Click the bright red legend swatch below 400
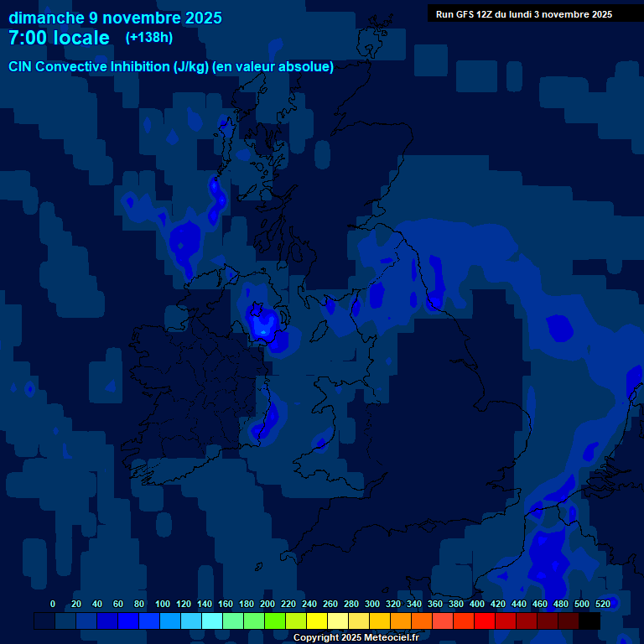This screenshot has width=644, height=644. 485,621
